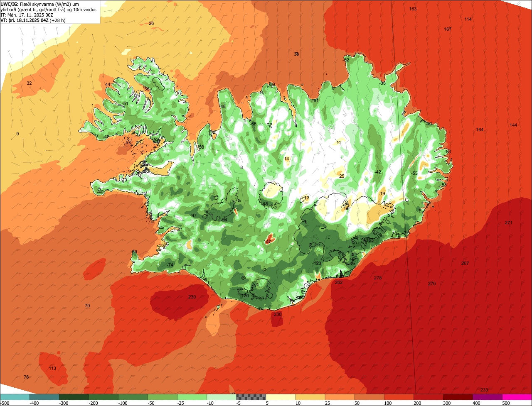The height and width of the screenshot is (406, 532).
Task: Click the 'UWC/IG:' title label
Action: coord(9,4)
